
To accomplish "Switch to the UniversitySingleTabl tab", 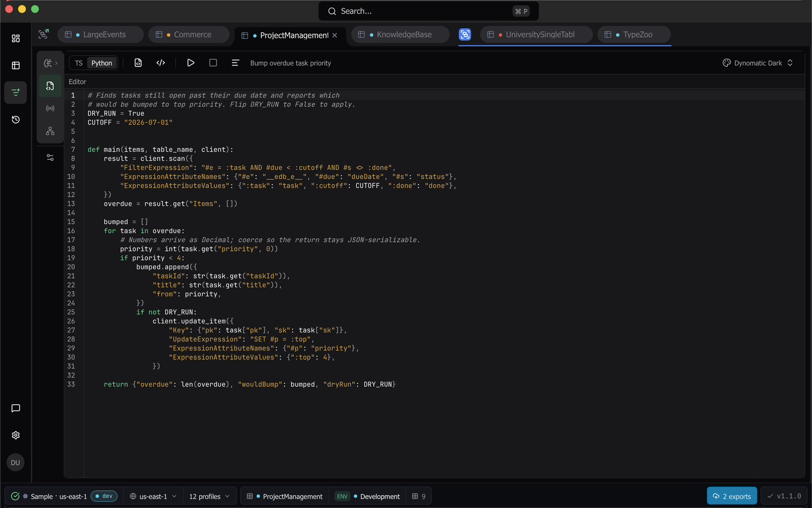I will [x=536, y=34].
